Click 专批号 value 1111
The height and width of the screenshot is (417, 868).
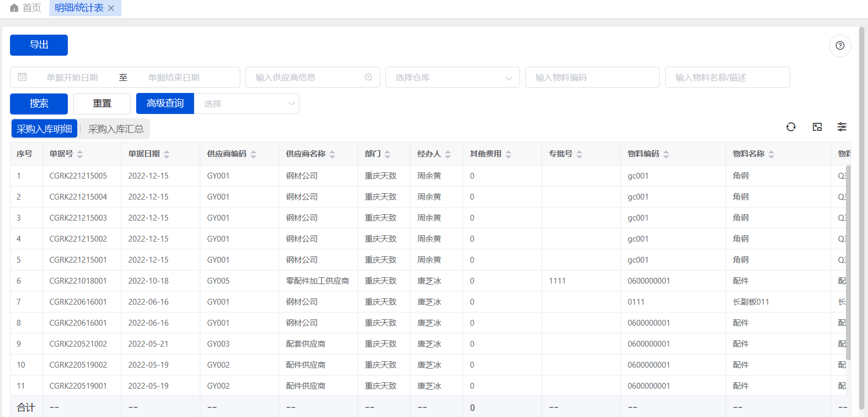coord(557,281)
